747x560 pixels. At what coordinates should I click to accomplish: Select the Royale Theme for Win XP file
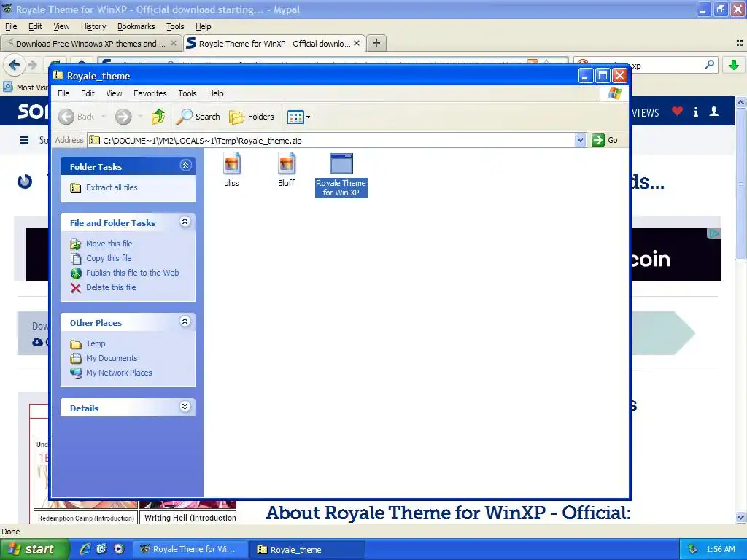tap(341, 175)
